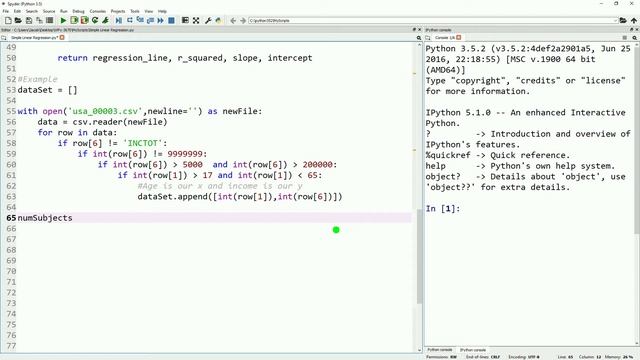This screenshot has width=640, height=360.
Task: Open the Tools menu
Action: point(135,11)
